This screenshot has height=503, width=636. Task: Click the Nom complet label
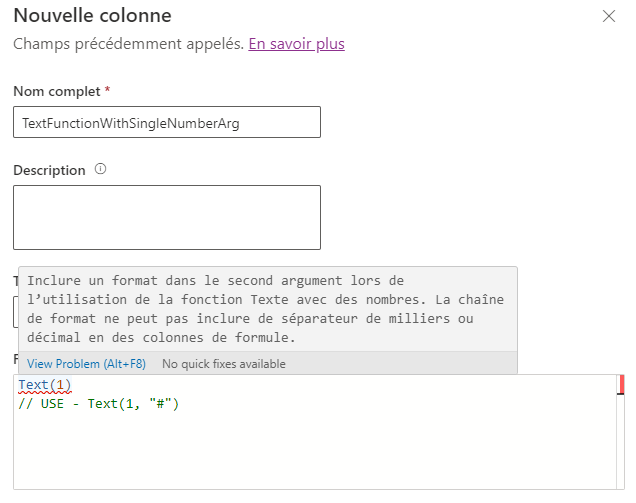(57, 91)
